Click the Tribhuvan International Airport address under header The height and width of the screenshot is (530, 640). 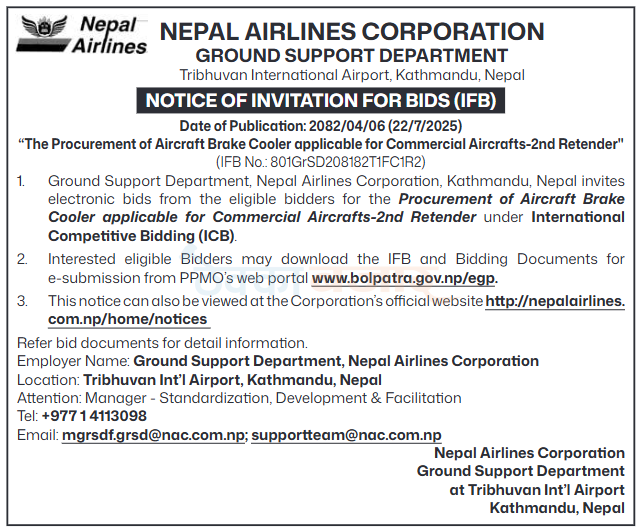click(x=351, y=76)
